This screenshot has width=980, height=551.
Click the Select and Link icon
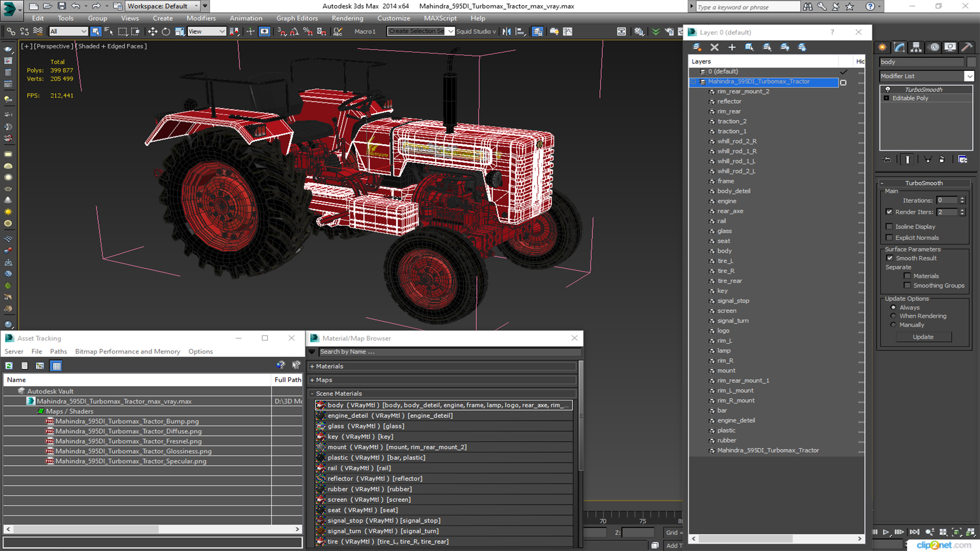coord(10,32)
